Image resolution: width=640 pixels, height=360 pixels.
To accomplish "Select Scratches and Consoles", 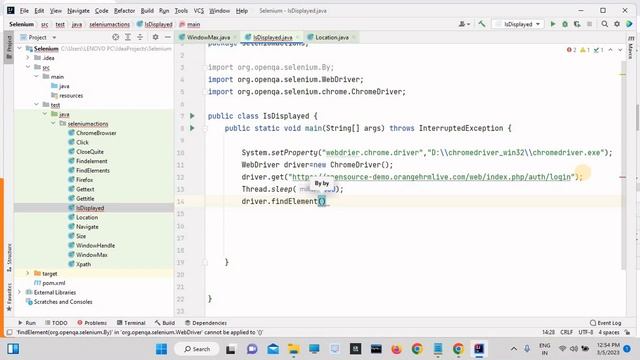I will pos(63,302).
